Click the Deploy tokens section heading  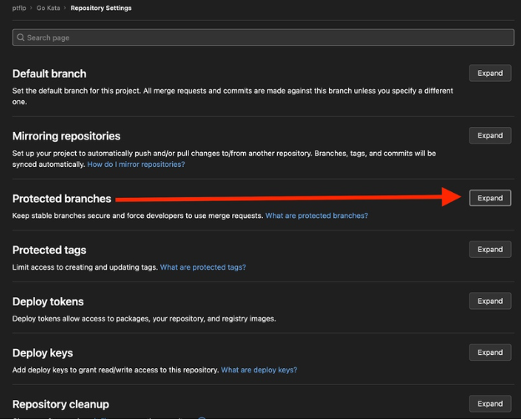[x=48, y=301]
